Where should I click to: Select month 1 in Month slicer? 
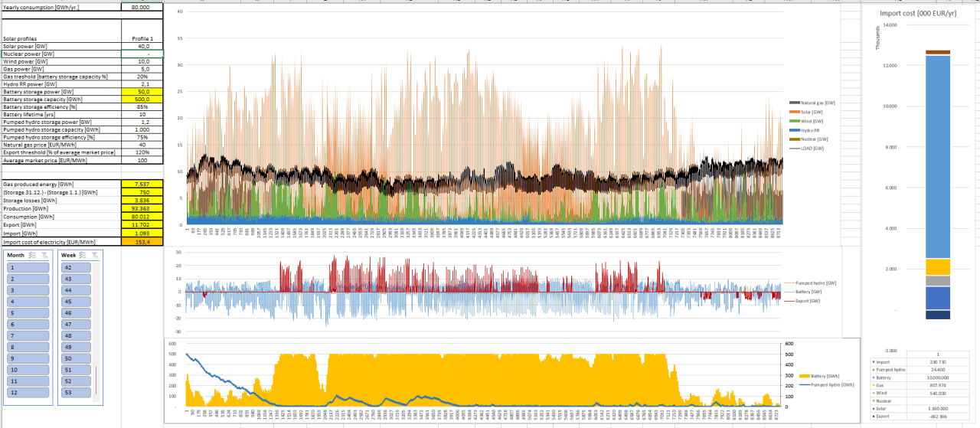coord(28,268)
